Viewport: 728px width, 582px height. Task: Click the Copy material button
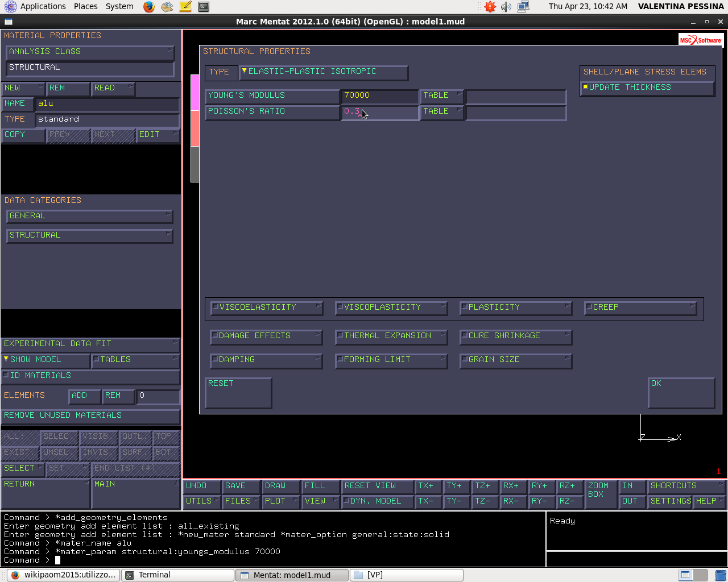tap(23, 135)
